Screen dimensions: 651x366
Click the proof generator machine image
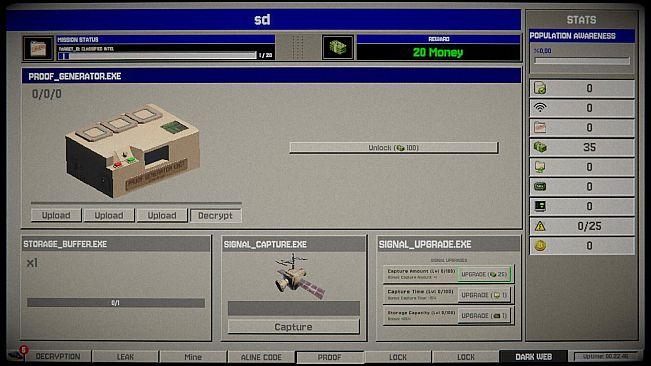(x=132, y=151)
